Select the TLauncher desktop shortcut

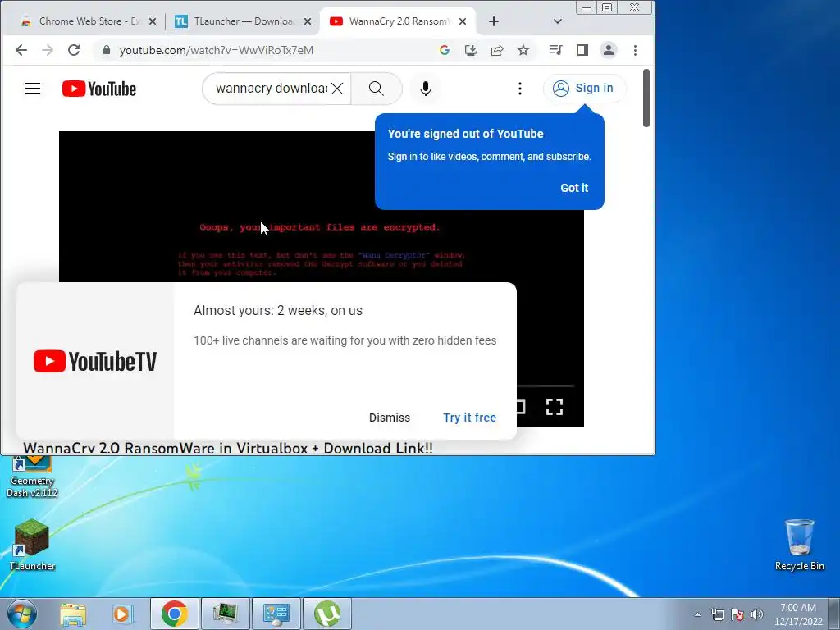(32, 545)
